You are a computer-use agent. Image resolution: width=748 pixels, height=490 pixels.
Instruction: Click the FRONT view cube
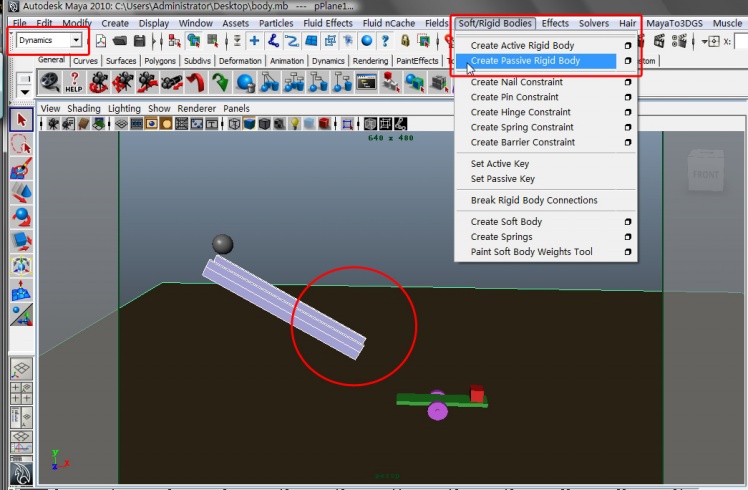click(x=706, y=171)
